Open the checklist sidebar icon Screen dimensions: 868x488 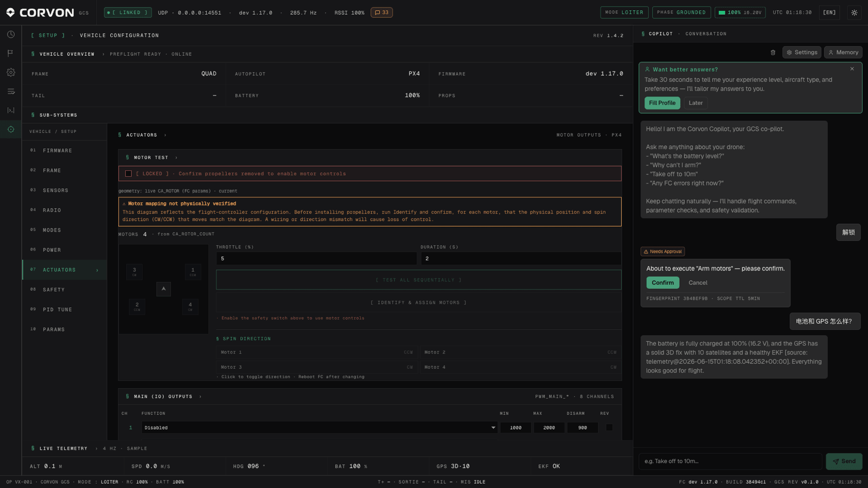(11, 91)
